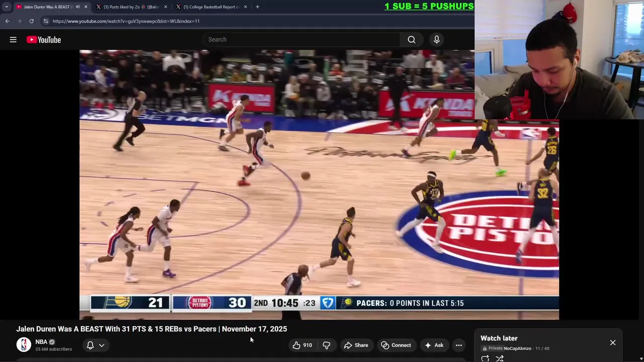The width and height of the screenshot is (644, 362).
Task: Open site information icon in address bar
Action: point(46,21)
